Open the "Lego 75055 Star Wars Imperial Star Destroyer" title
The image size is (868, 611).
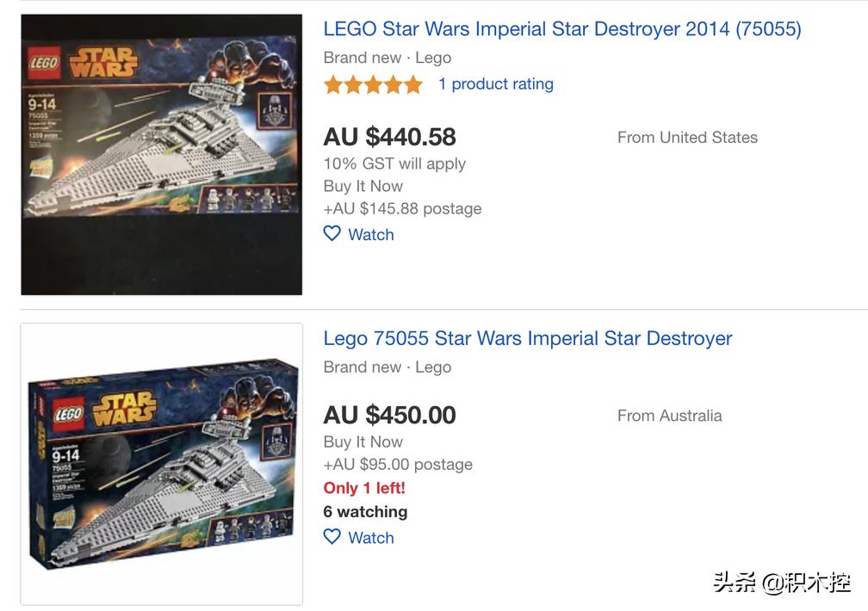point(527,338)
